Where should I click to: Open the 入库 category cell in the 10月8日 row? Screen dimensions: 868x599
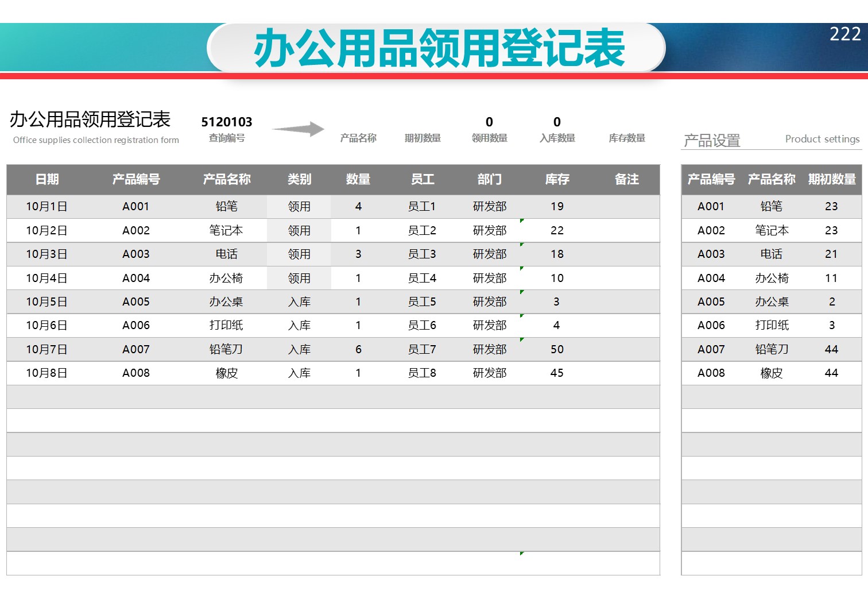point(299,373)
